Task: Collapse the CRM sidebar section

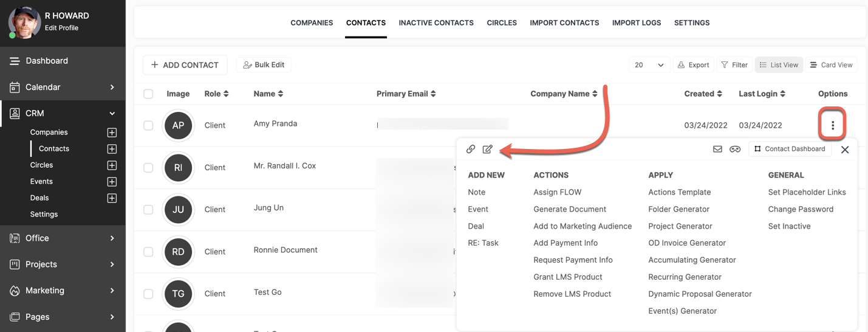Action: pyautogui.click(x=112, y=113)
